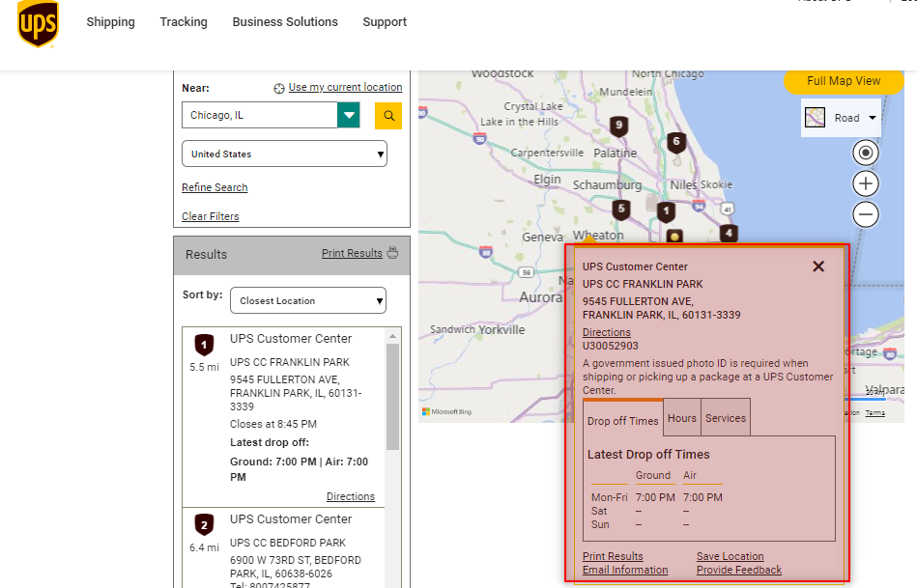Viewport: 917px width, 588px height.
Task: Click the Provide Feedback link
Action: tap(738, 570)
